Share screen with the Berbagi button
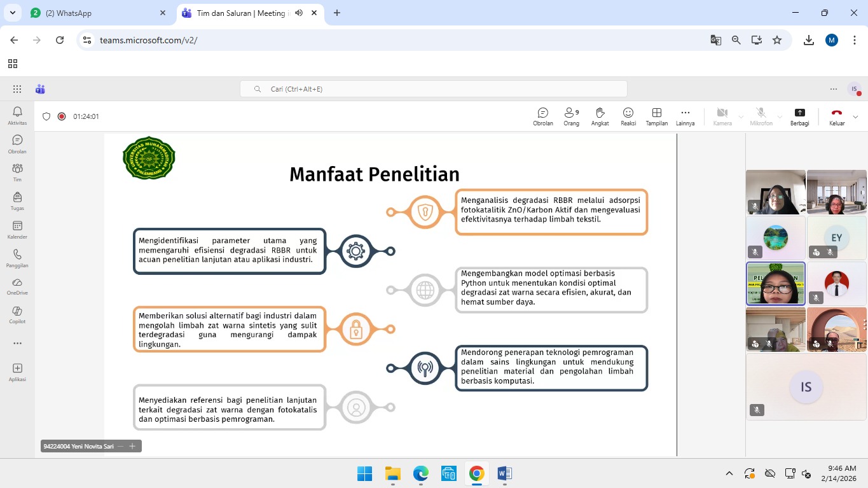This screenshot has width=868, height=488. click(799, 116)
